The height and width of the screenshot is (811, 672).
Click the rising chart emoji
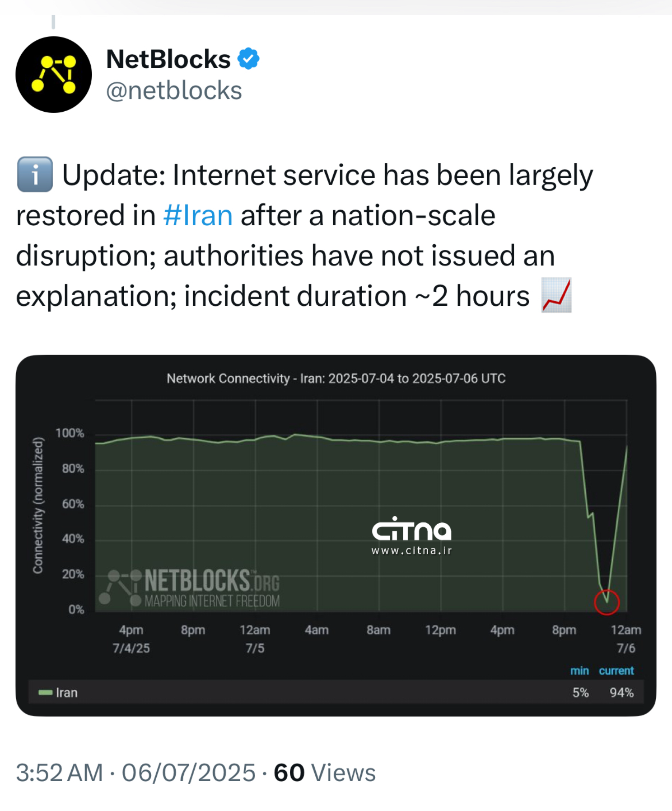click(556, 295)
